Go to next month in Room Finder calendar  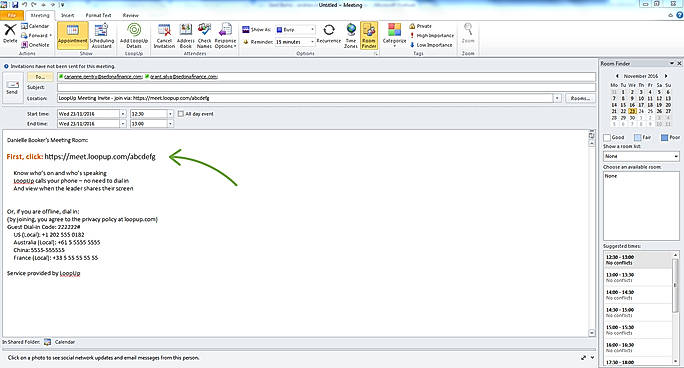(x=666, y=76)
